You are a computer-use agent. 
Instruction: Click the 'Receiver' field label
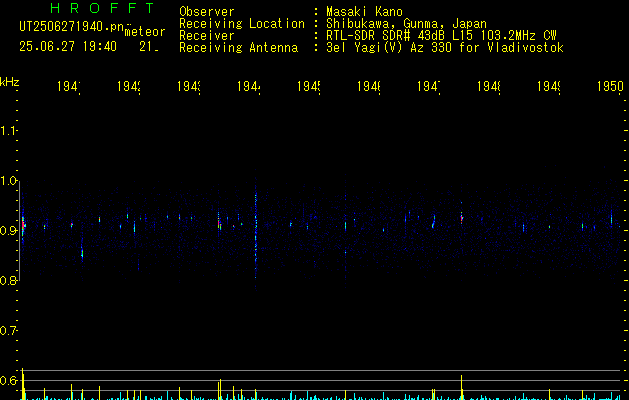click(x=207, y=36)
